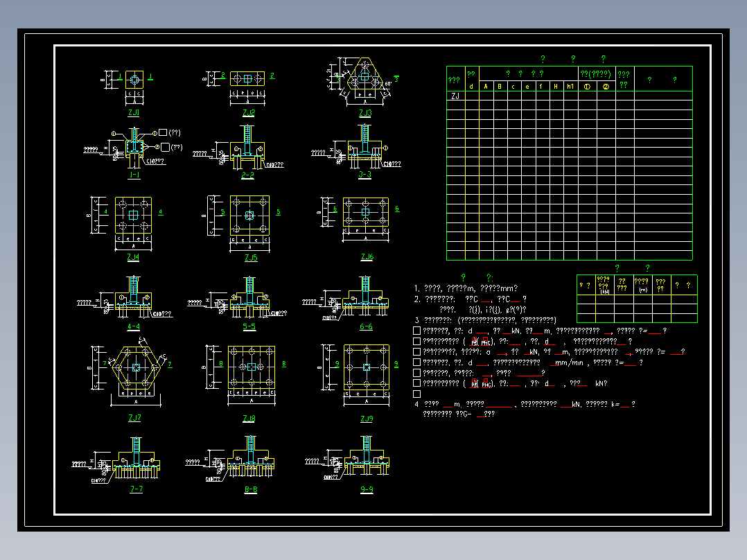The height and width of the screenshot is (560, 747).
Task: Select the 6-6 section label
Action: pyautogui.click(x=366, y=326)
